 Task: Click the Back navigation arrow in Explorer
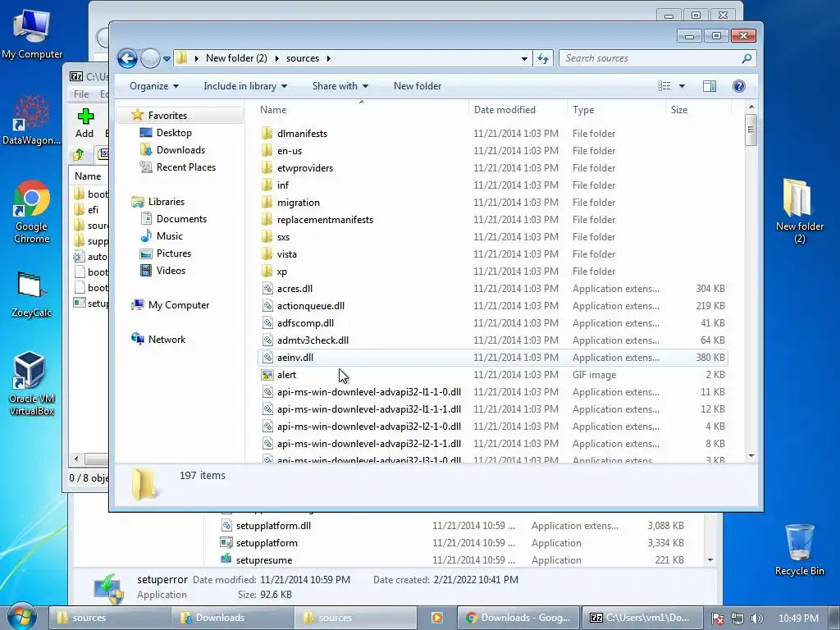[127, 58]
